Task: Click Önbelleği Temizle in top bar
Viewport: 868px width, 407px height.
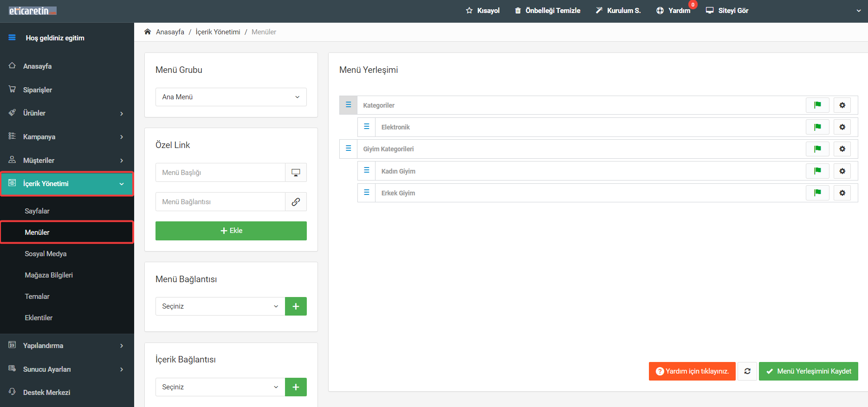Action: tap(548, 11)
